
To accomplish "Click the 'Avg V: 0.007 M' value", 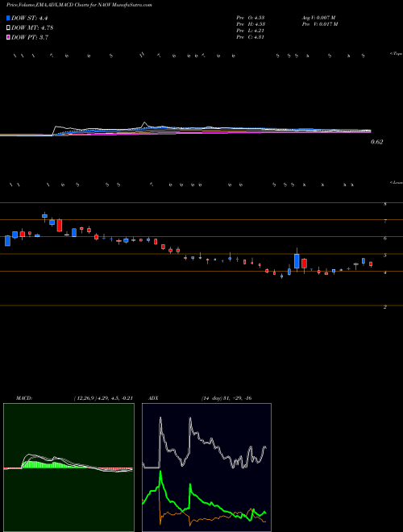I will pyautogui.click(x=318, y=17).
